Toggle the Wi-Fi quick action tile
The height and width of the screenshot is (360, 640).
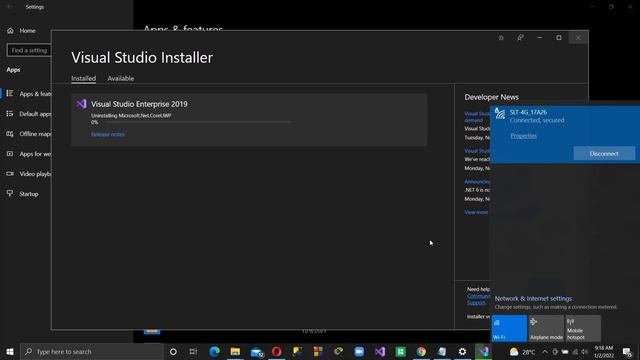[x=509, y=328]
